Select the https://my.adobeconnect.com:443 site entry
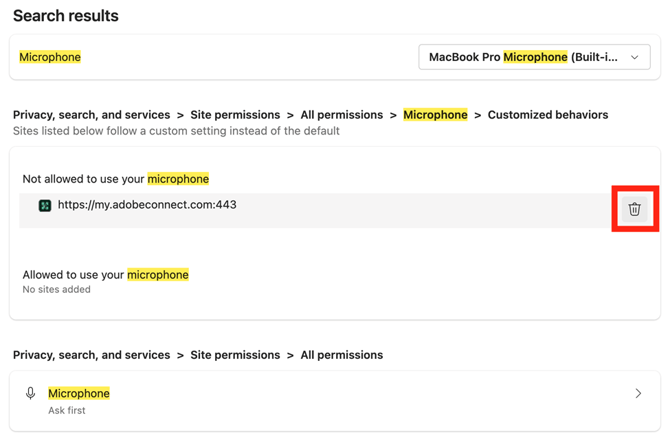Screen dimensions: 670x437 [x=147, y=205]
